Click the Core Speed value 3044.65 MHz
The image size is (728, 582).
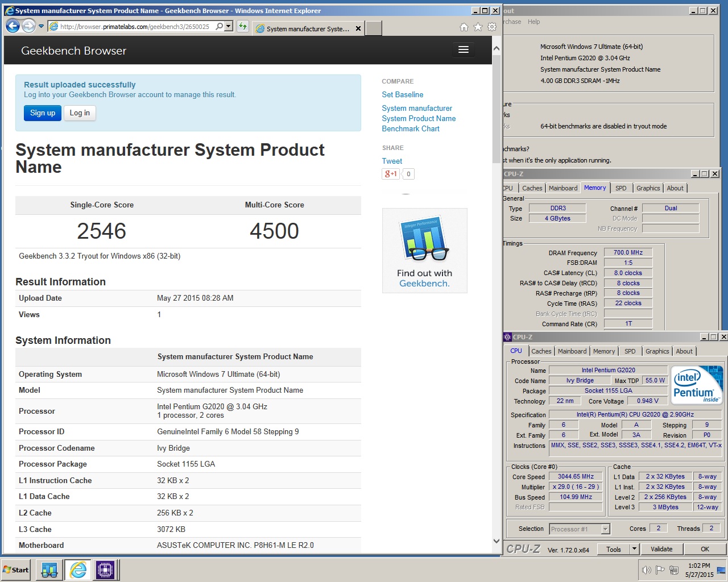coord(576,477)
